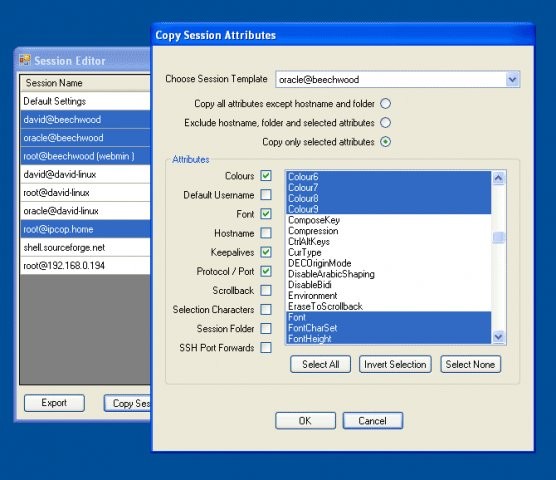
Task: Select Colour8 in the attribute list
Action: [x=388, y=198]
